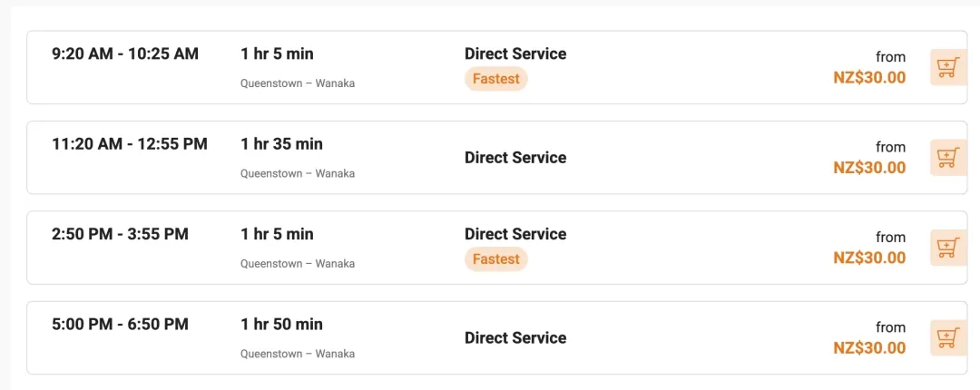
Task: Click the 1 hr 50 min duration label
Action: pyautogui.click(x=282, y=324)
